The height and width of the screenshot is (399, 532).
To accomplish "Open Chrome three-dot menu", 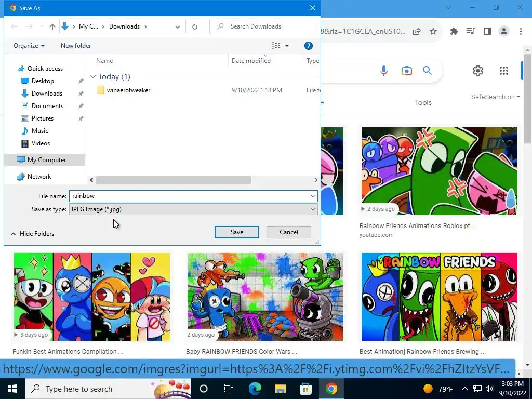I will pos(521,32).
